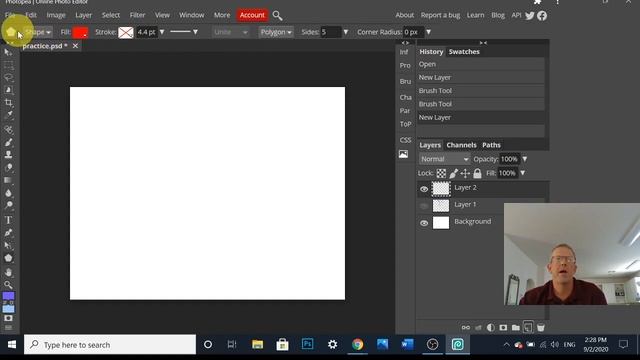
Task: Select the Spot Healing Brush tool
Action: click(x=8, y=130)
